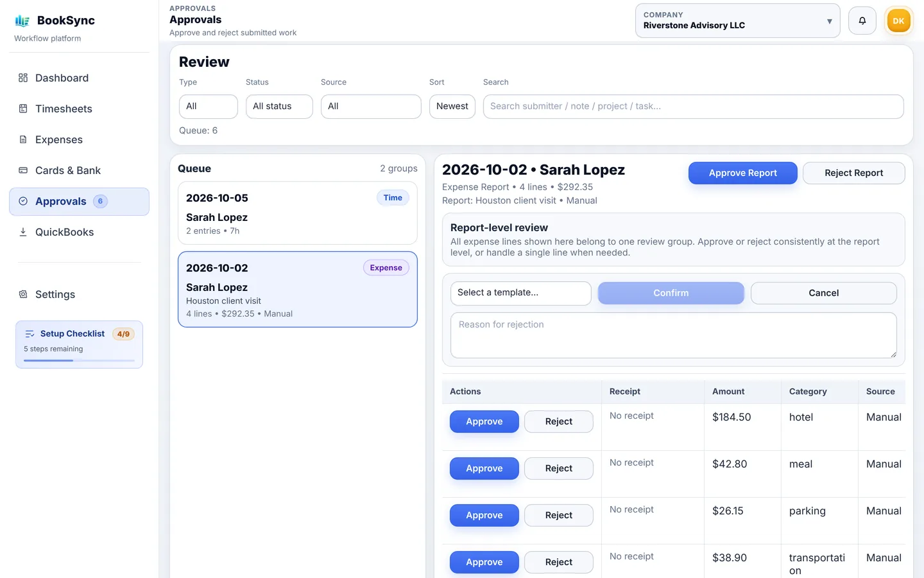Click the Expenses document icon
The height and width of the screenshot is (578, 924).
(x=23, y=139)
